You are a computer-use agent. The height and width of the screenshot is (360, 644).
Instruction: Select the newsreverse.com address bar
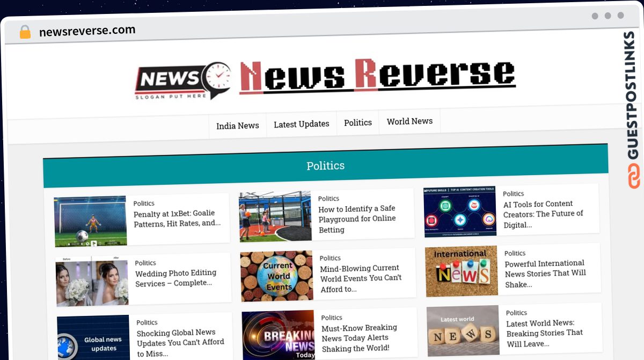[87, 31]
